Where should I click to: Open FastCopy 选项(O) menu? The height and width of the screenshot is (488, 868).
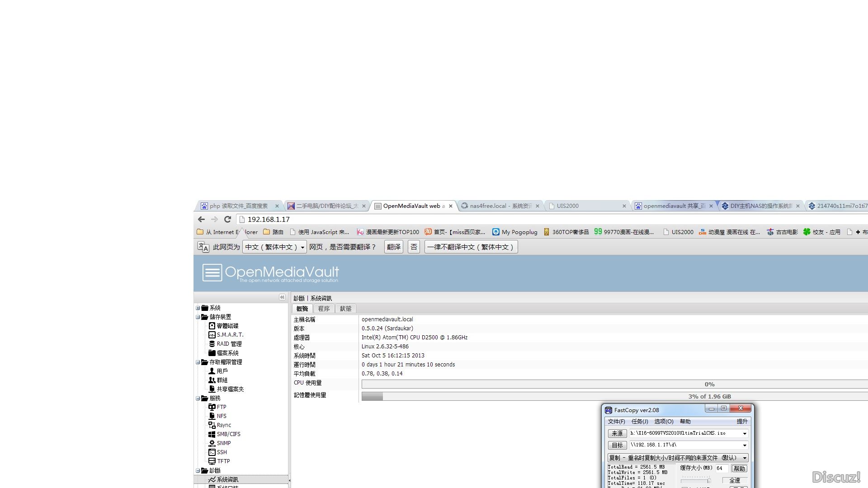664,422
